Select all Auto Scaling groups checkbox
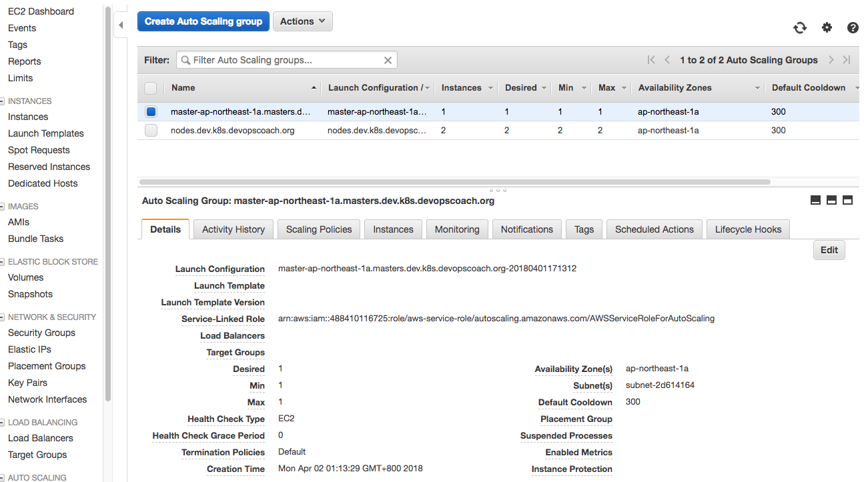Image resolution: width=868 pixels, height=482 pixels. click(151, 88)
